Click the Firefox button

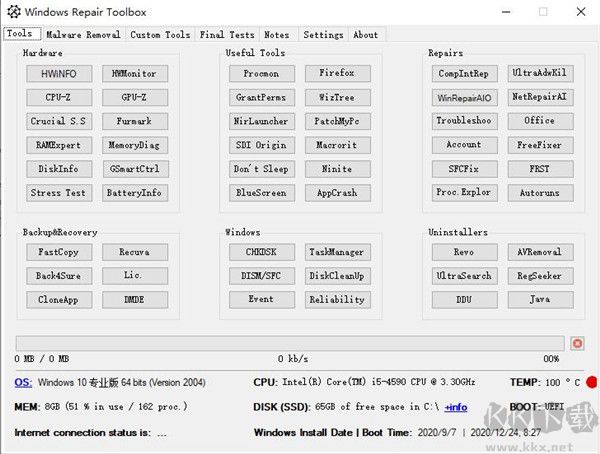pyautogui.click(x=338, y=73)
